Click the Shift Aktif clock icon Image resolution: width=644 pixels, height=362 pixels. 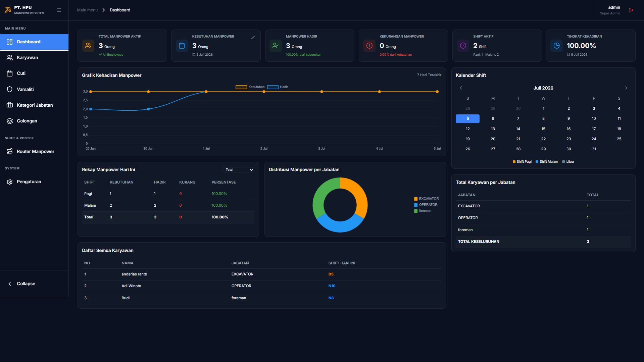tap(463, 46)
